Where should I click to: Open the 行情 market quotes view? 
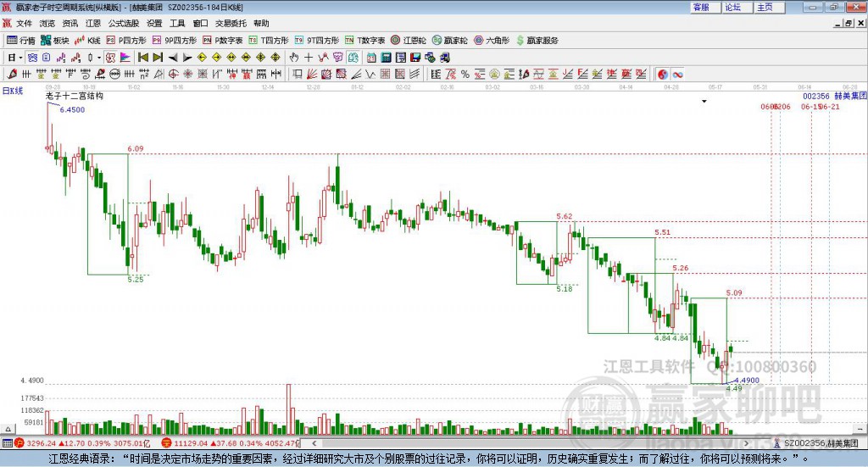pyautogui.click(x=20, y=41)
